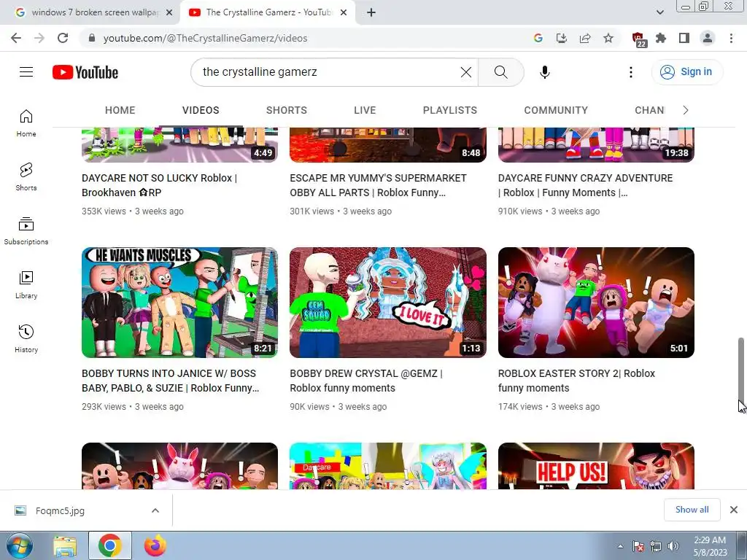The height and width of the screenshot is (560, 747).
Task: Toggle the browser side panel
Action: click(x=684, y=38)
